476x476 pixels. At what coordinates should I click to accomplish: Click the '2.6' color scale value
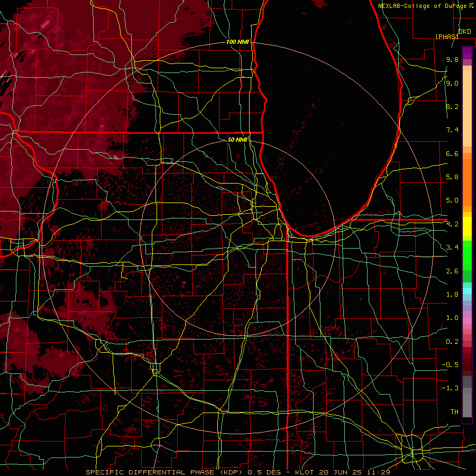(452, 271)
